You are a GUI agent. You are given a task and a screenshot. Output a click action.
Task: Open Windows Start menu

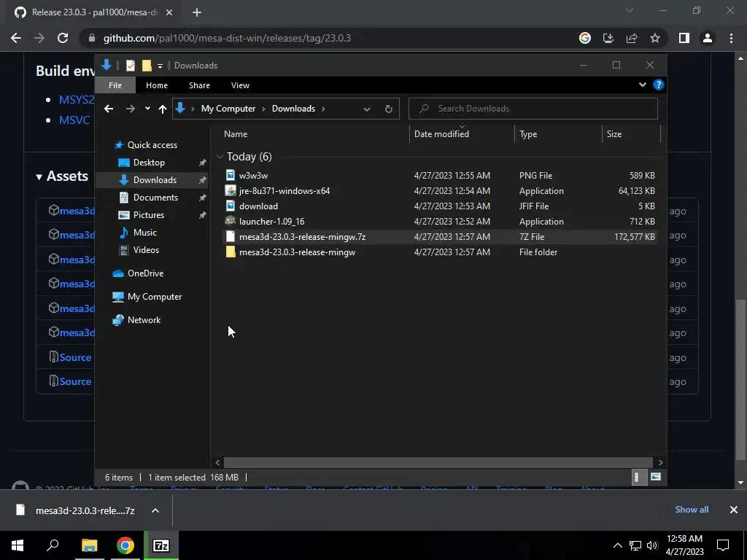tap(18, 545)
